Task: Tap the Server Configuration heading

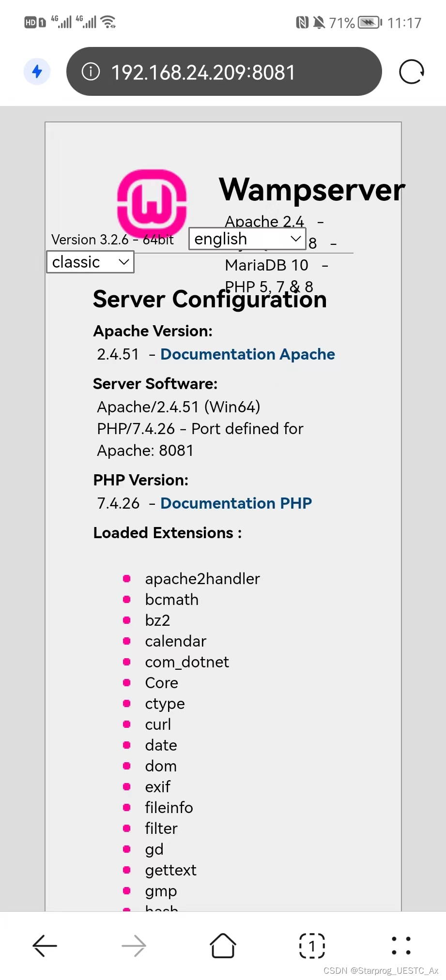Action: pos(210,299)
